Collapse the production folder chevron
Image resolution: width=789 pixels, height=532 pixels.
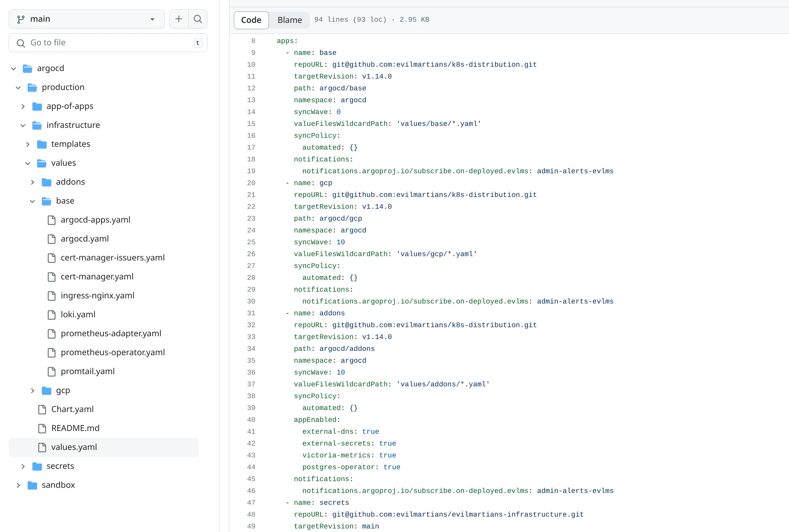pyautogui.click(x=18, y=88)
